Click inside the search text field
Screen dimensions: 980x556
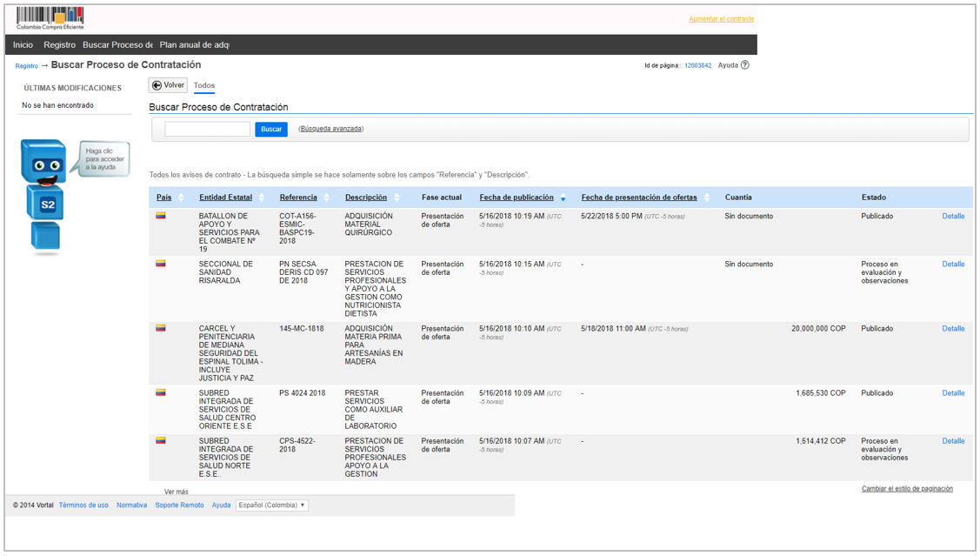coord(207,129)
